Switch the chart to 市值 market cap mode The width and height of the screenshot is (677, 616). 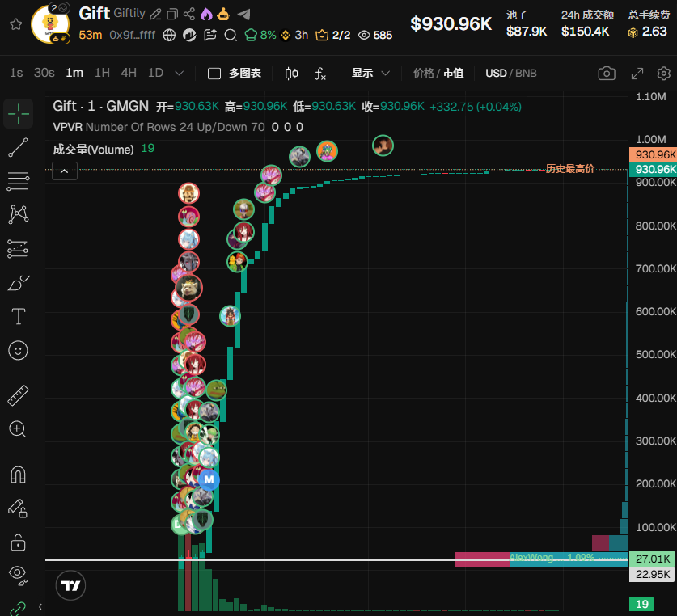click(x=453, y=73)
